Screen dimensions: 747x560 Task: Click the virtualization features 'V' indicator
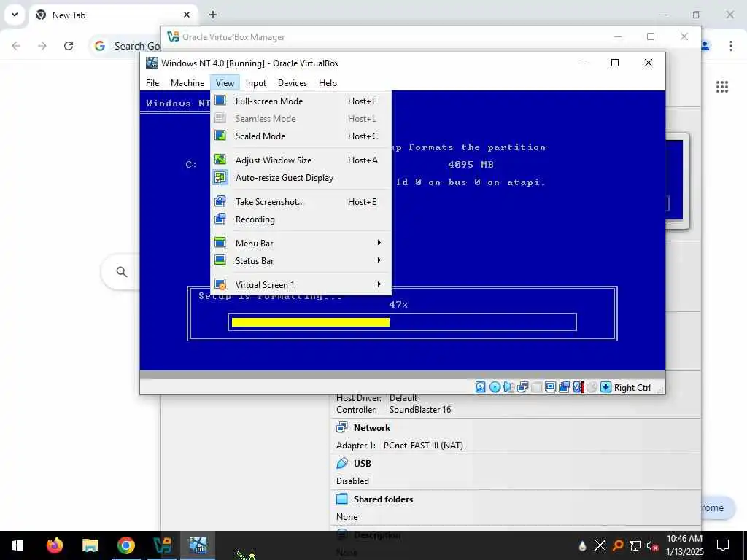coord(578,387)
